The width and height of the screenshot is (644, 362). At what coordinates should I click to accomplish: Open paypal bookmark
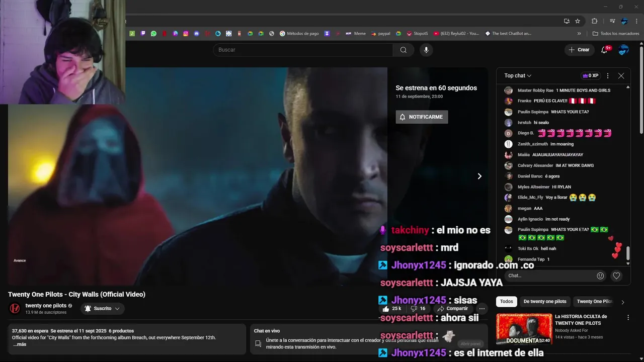[380, 34]
